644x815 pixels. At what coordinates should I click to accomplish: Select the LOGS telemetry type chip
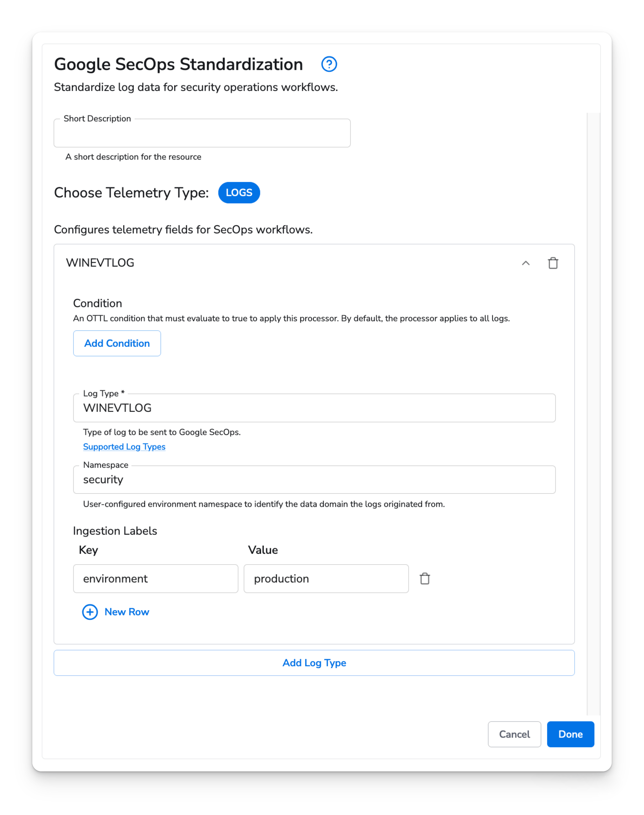239,192
